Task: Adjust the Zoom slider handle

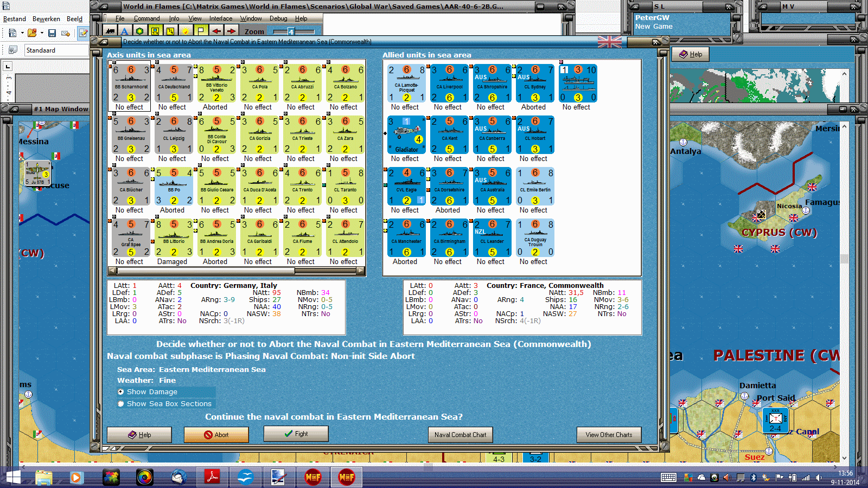Action: (291, 31)
